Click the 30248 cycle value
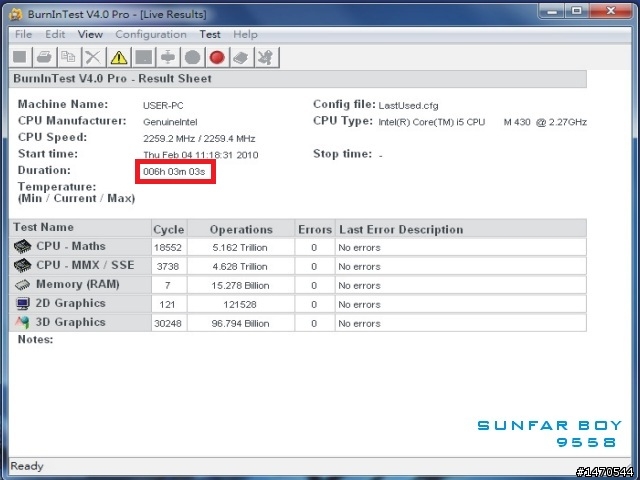 click(x=168, y=324)
